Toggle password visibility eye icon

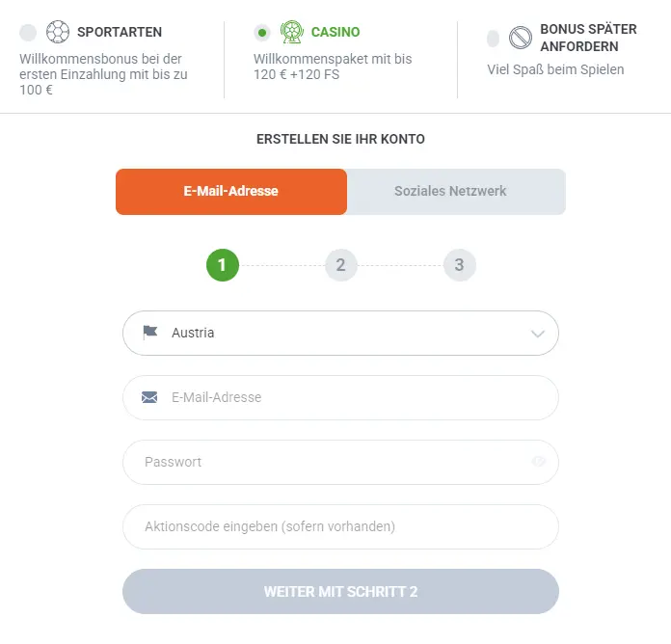539,462
